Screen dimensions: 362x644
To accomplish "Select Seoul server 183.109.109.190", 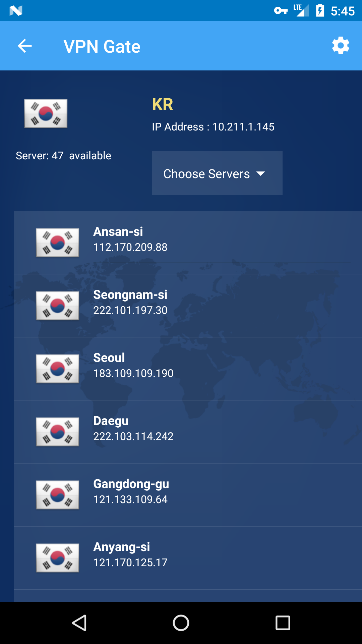I will tap(188, 369).
